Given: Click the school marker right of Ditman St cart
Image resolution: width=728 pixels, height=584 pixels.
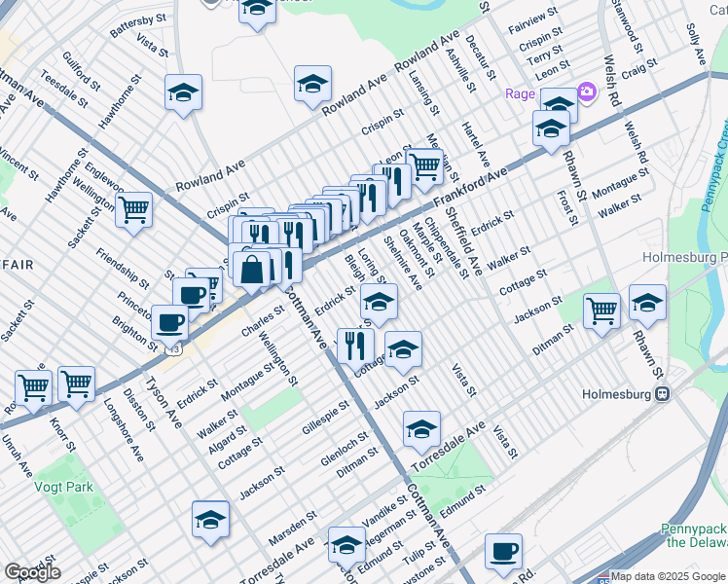Looking at the screenshot, I should click(647, 305).
